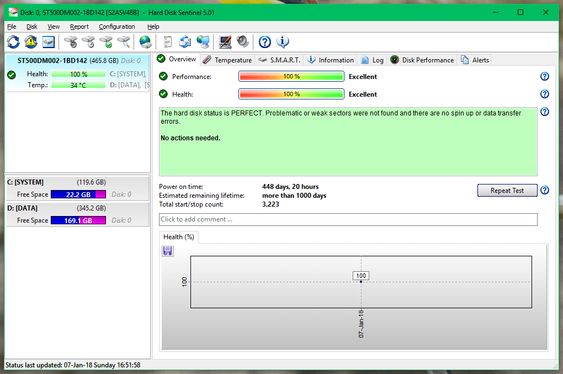The image size is (563, 374).
Task: Click the 'Power on time:' label
Action: [181, 187]
